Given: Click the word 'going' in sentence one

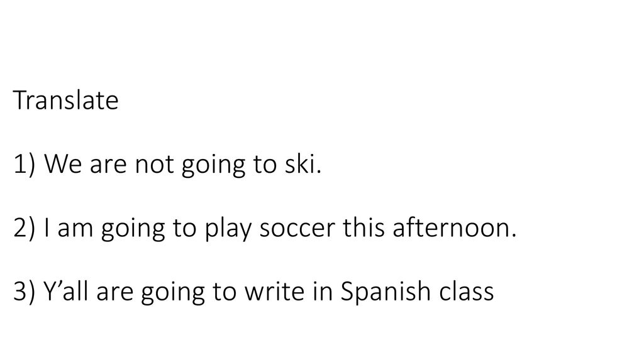Looking at the screenshot, I should coord(213,165).
